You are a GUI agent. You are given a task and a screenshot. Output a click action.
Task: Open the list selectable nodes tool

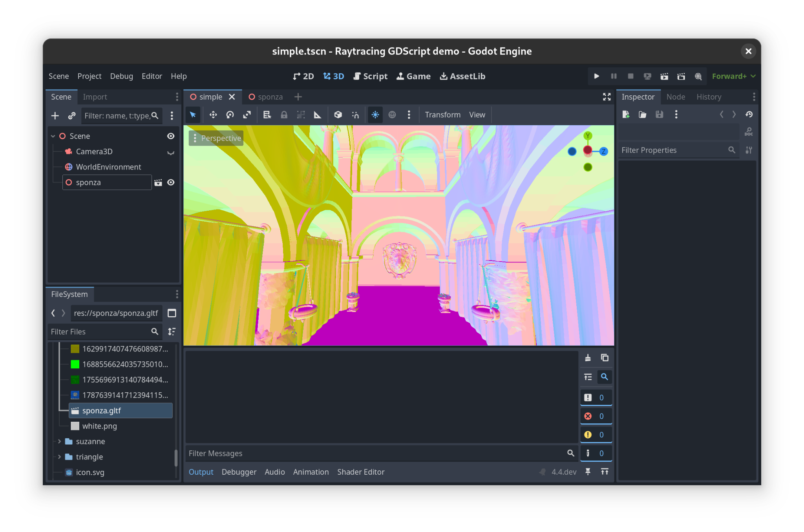click(267, 115)
